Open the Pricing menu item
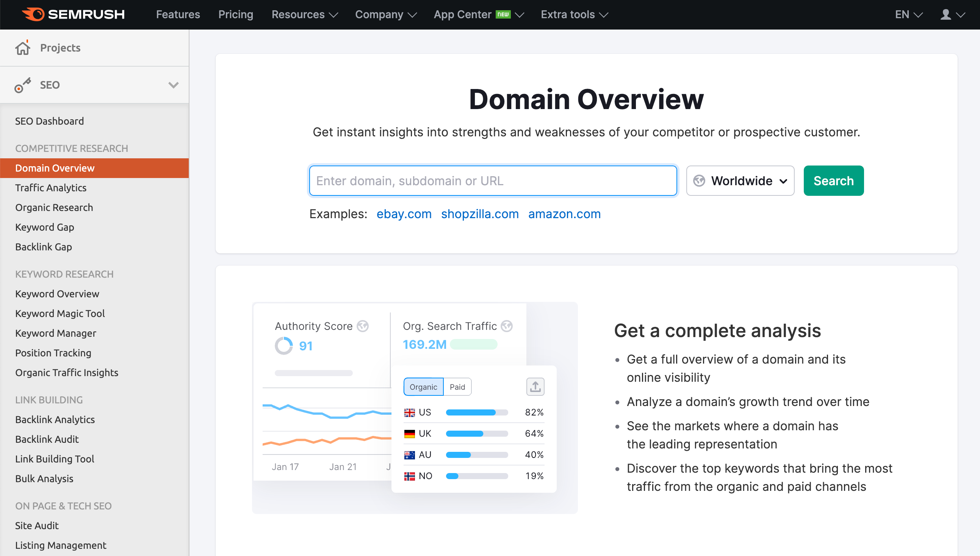Viewport: 980px width, 556px height. point(236,14)
